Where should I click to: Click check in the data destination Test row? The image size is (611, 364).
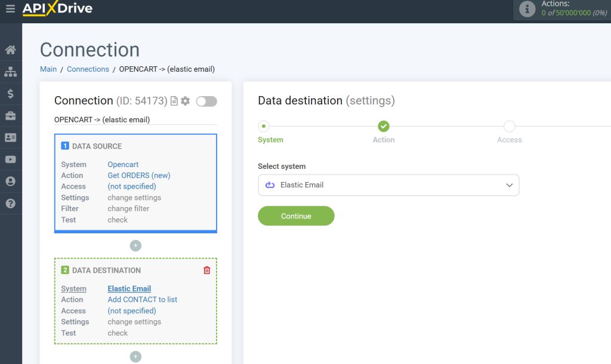click(118, 333)
